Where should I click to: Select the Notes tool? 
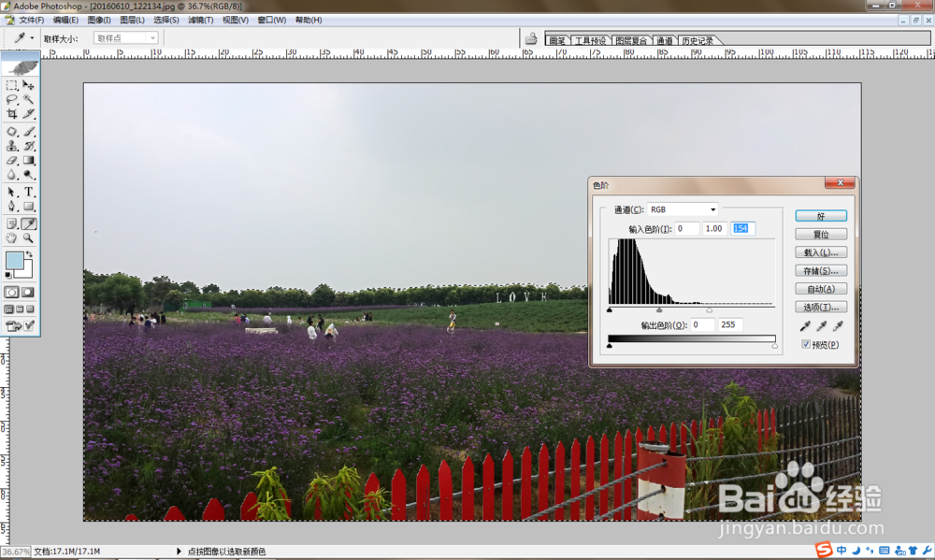click(x=11, y=223)
